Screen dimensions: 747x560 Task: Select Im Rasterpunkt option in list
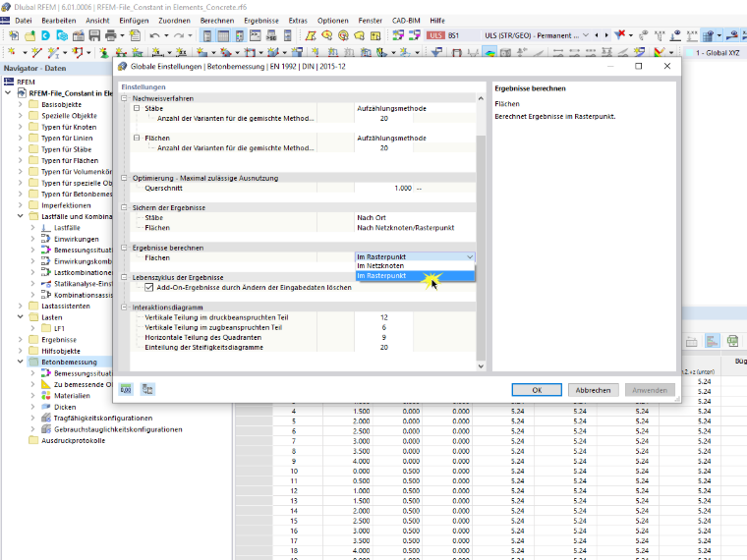(415, 276)
